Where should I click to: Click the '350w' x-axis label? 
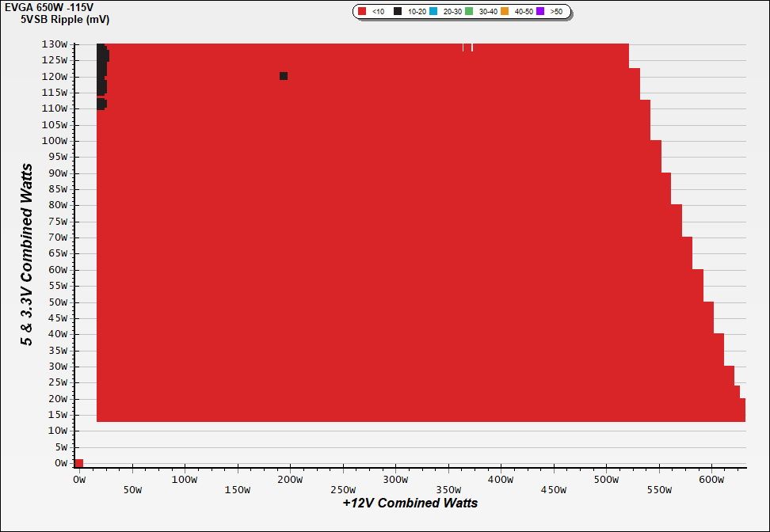click(448, 490)
